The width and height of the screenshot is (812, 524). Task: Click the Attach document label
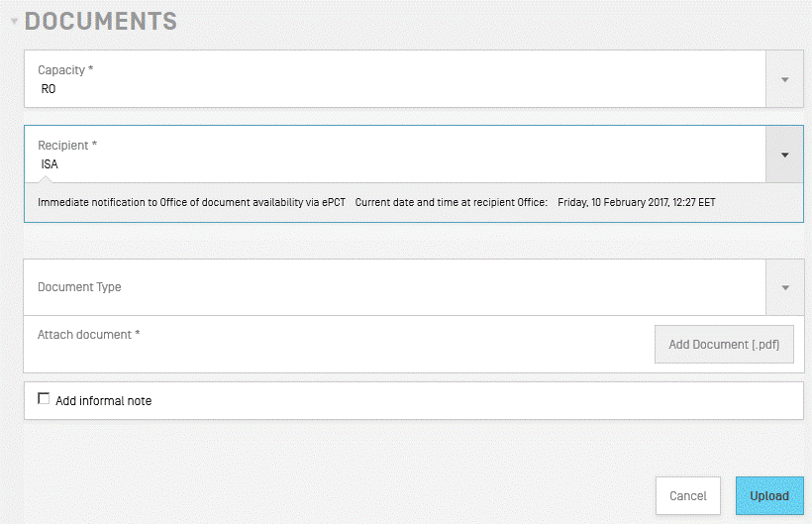[x=88, y=335]
